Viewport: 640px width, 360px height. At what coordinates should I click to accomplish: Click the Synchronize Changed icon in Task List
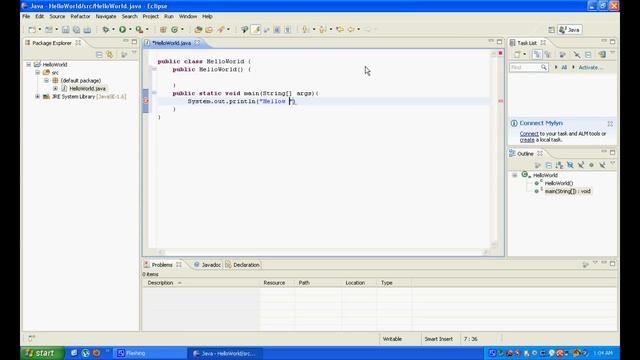tap(602, 54)
